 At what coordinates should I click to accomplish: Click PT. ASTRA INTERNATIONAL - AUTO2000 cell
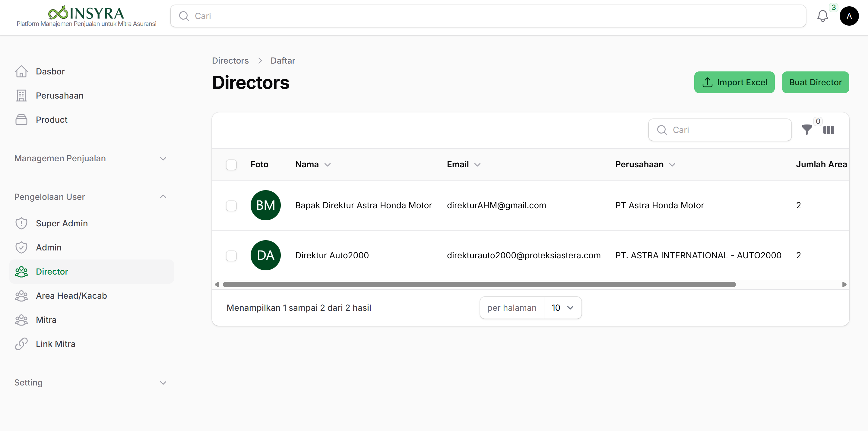[x=698, y=255]
